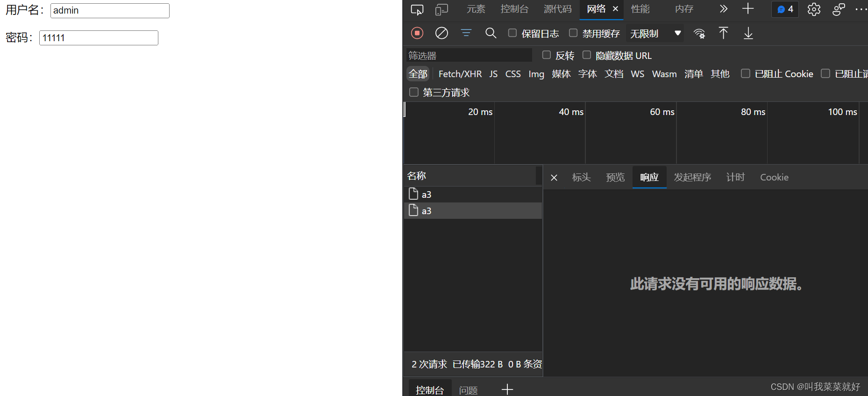
Task: Toggle the filter bar icon
Action: pos(466,33)
